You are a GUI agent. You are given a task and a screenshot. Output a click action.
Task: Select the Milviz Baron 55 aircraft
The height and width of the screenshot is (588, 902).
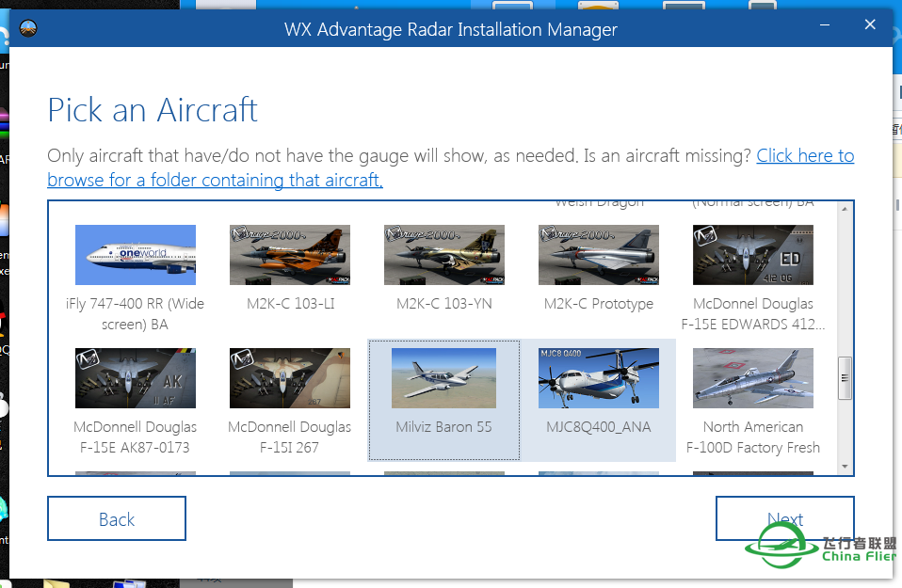pos(443,378)
